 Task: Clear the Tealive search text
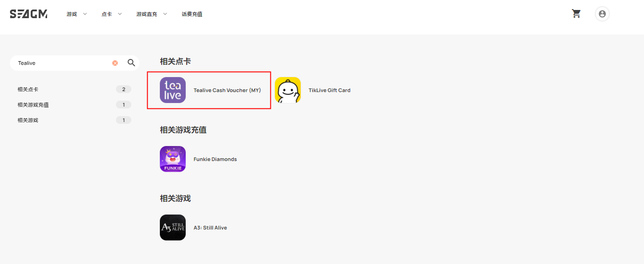(115, 63)
